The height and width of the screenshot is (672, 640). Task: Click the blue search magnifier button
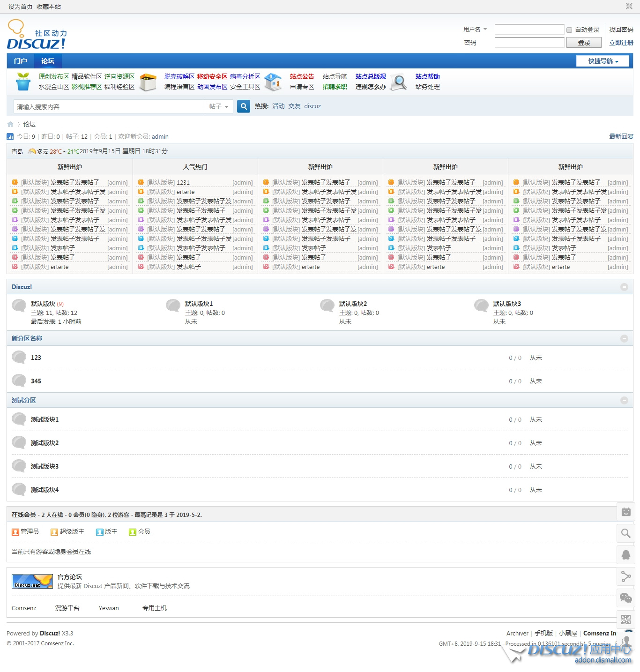pyautogui.click(x=243, y=106)
